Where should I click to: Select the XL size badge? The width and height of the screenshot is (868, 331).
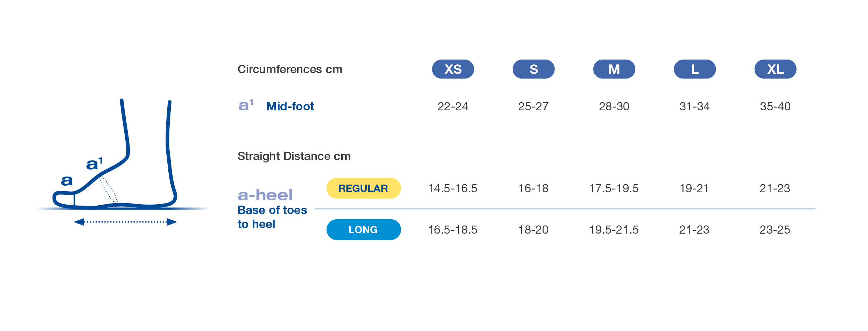[775, 69]
